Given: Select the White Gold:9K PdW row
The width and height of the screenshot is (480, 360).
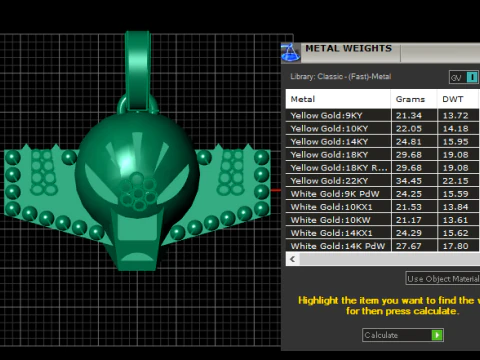Looking at the screenshot, I should pos(383,194).
